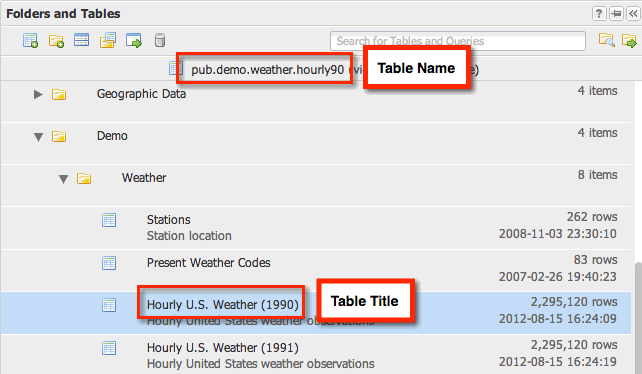Click the folder search magnifier icon

[x=606, y=40]
